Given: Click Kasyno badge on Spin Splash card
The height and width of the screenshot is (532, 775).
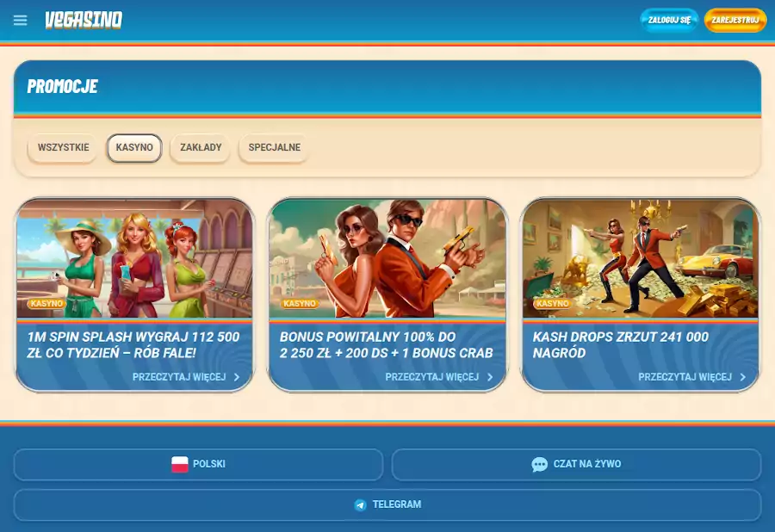Looking at the screenshot, I should tap(46, 304).
